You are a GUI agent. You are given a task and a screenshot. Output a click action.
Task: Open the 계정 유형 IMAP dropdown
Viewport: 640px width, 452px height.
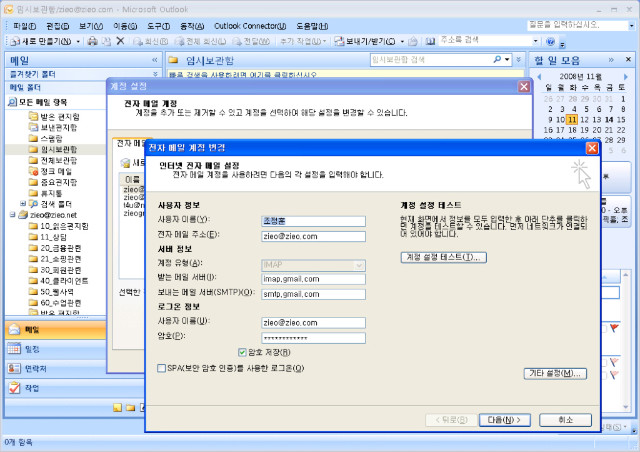point(359,265)
